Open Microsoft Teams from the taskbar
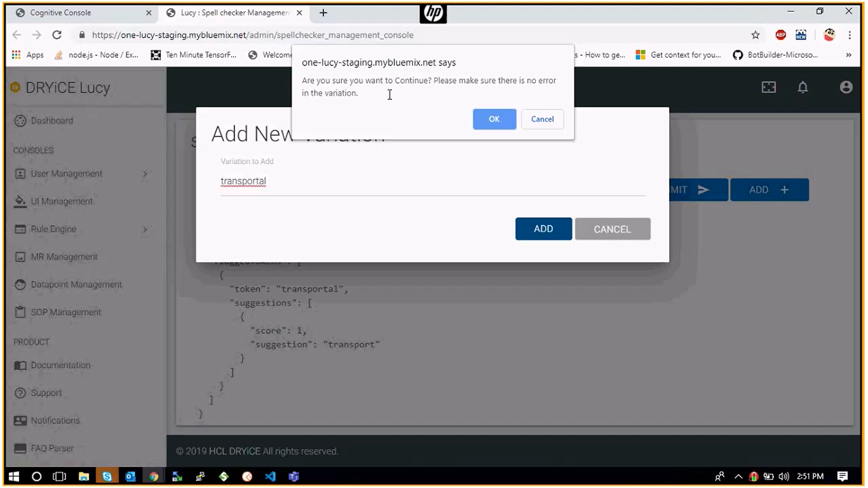Screen dimensions: 868x488 coord(294,476)
